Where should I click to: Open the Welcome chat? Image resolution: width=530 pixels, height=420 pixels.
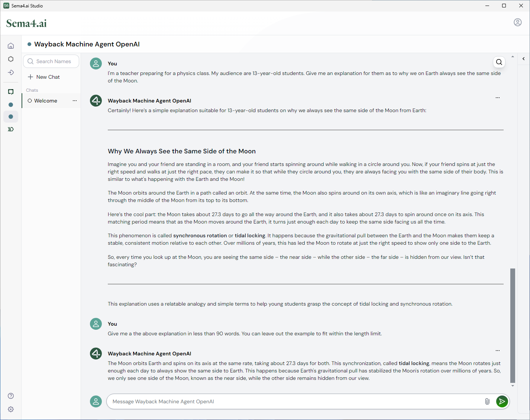pyautogui.click(x=51, y=101)
